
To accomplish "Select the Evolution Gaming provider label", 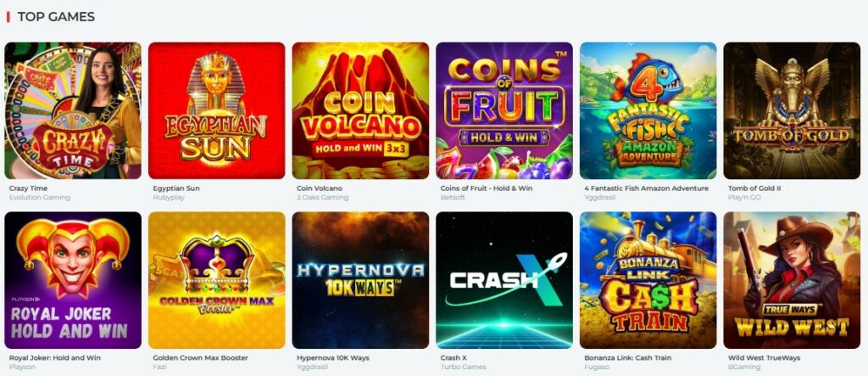I will click(40, 198).
